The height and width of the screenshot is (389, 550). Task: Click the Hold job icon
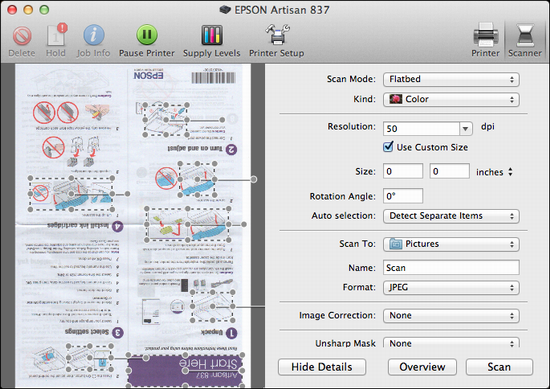point(56,35)
